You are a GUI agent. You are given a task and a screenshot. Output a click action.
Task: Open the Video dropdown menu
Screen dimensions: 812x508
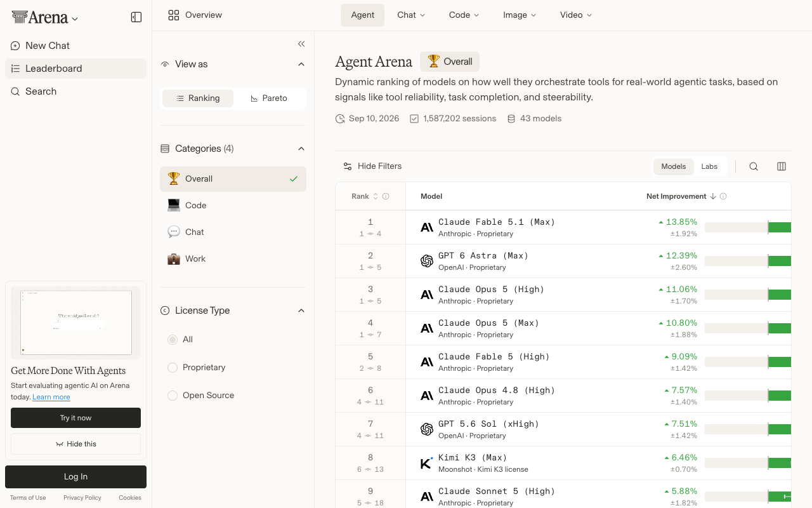tap(576, 15)
